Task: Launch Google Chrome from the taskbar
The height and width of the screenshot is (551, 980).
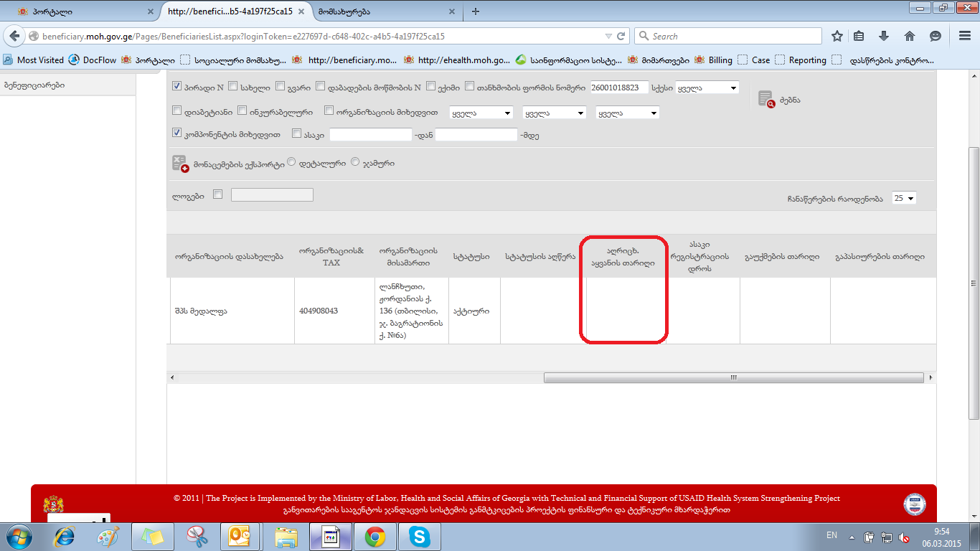Action: coord(374,537)
